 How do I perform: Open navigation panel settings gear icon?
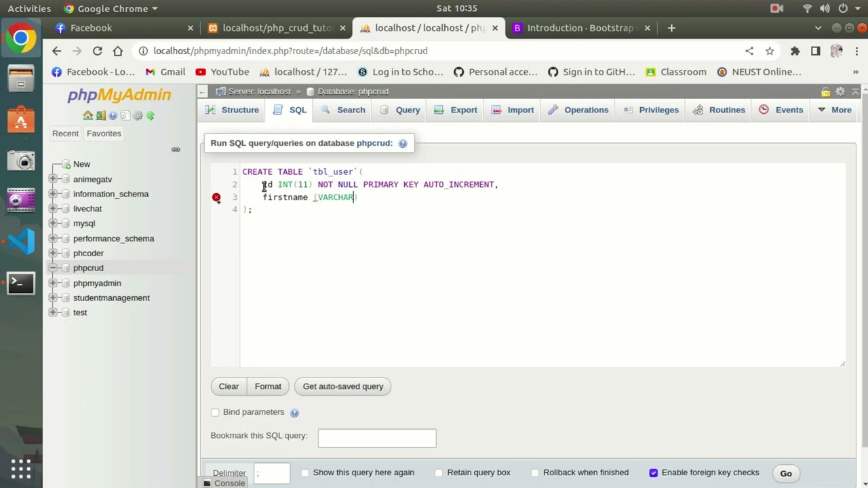coord(138,116)
